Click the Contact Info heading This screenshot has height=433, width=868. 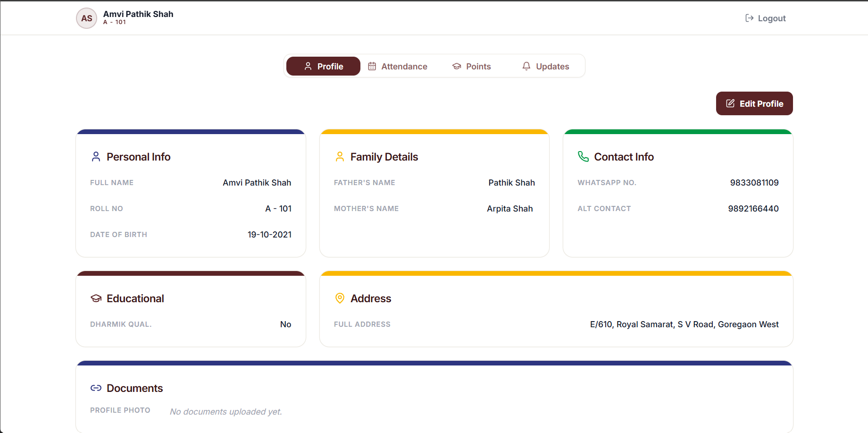tap(624, 157)
